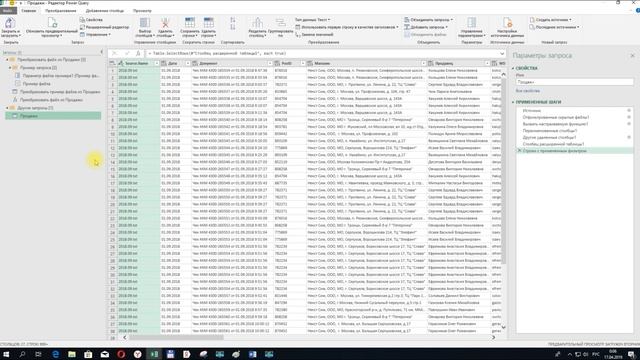Click data type icon of Source.Name column
This screenshot has width=640, height=360.
pyautogui.click(x=121, y=63)
